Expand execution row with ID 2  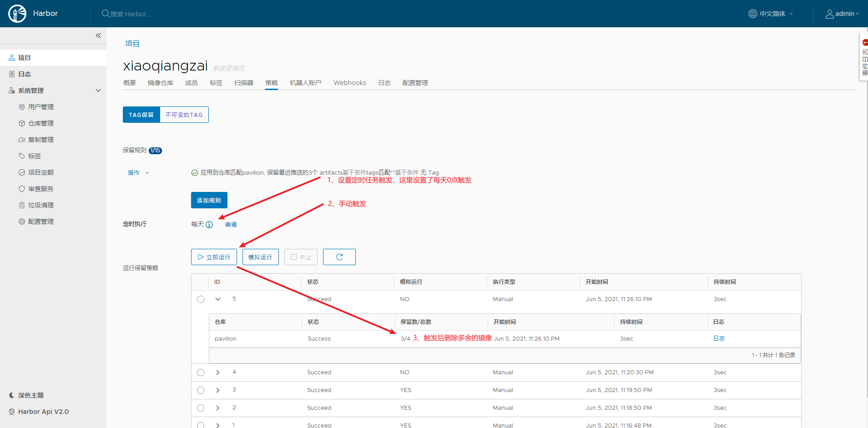pos(218,408)
